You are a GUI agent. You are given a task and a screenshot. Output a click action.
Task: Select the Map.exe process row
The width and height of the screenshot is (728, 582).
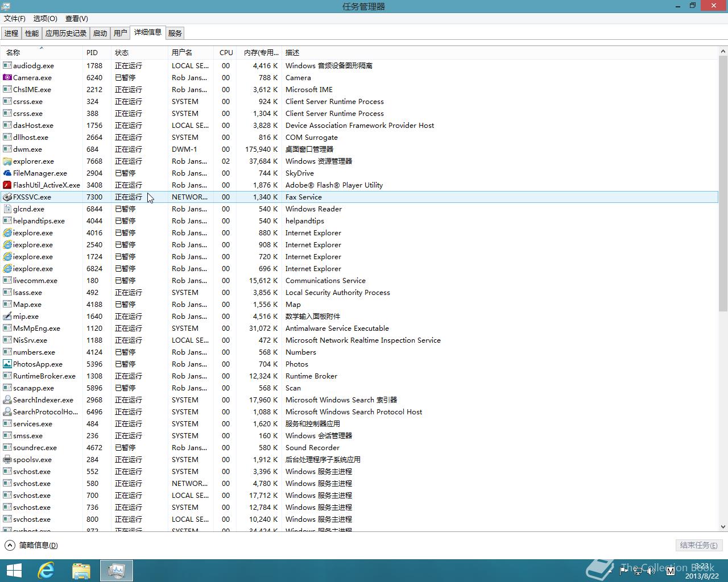359,304
